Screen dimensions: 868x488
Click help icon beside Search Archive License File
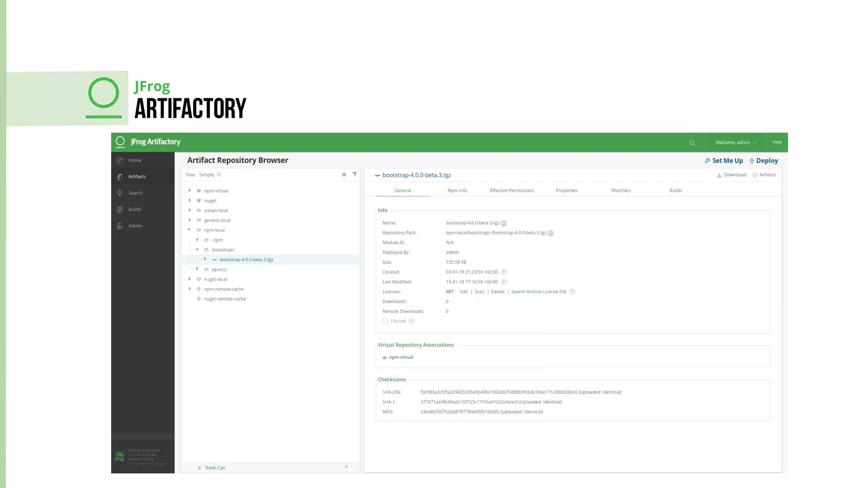click(x=572, y=292)
